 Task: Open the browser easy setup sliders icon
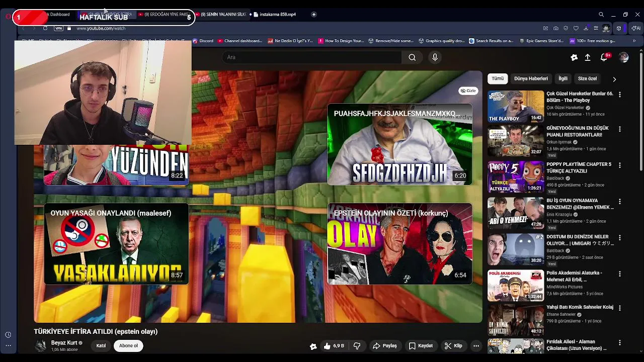click(x=596, y=28)
